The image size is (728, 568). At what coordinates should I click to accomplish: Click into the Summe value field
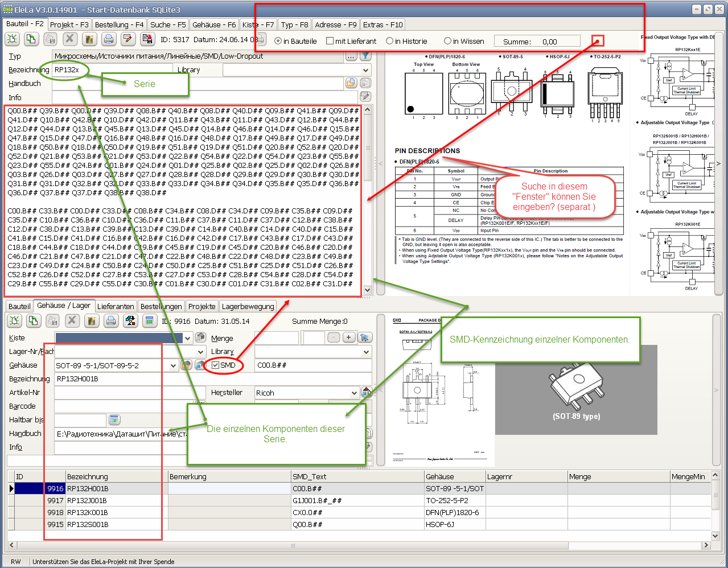537,42
